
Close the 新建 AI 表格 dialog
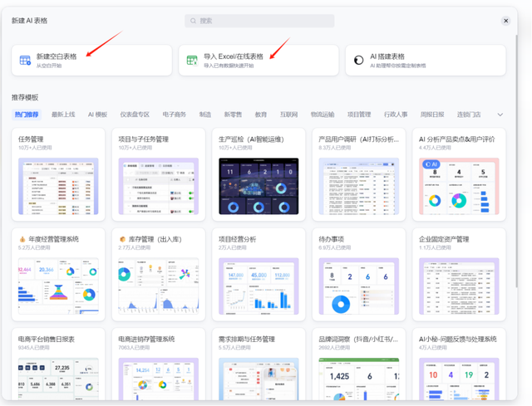(x=506, y=21)
